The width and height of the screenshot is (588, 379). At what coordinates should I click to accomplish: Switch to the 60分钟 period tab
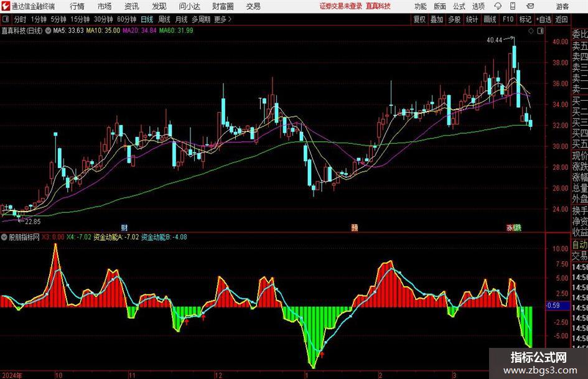127,19
